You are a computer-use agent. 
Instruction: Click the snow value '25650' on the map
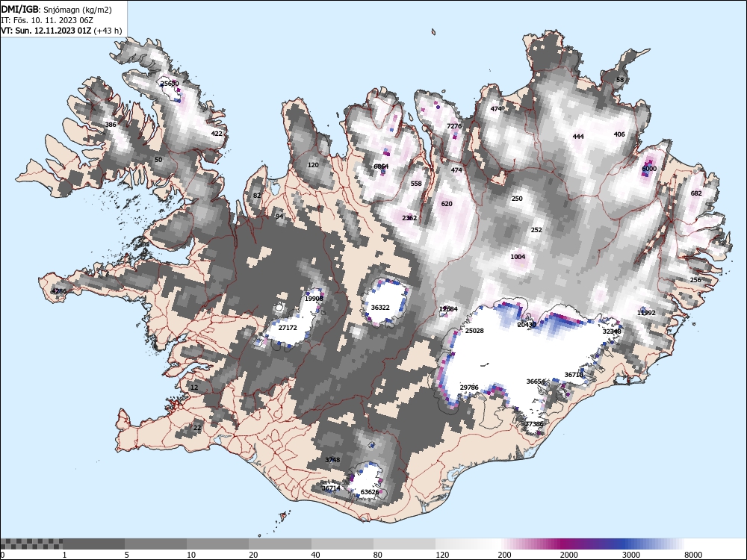tap(170, 84)
